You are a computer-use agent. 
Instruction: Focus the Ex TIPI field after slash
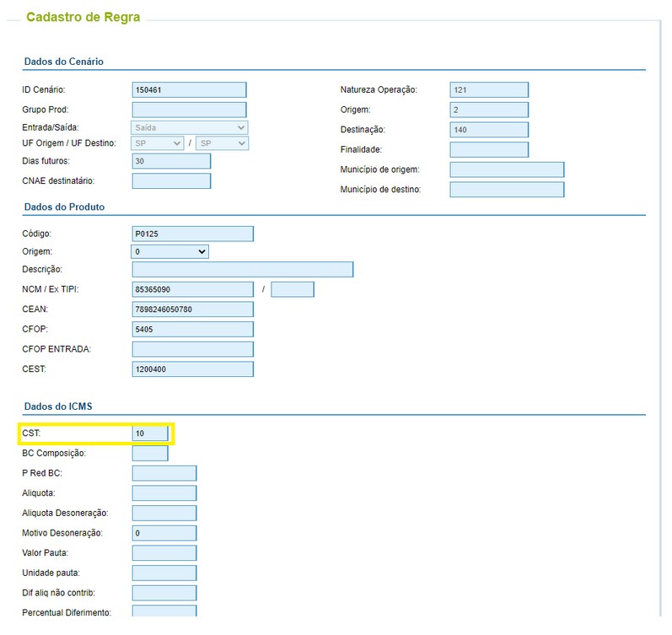[293, 289]
